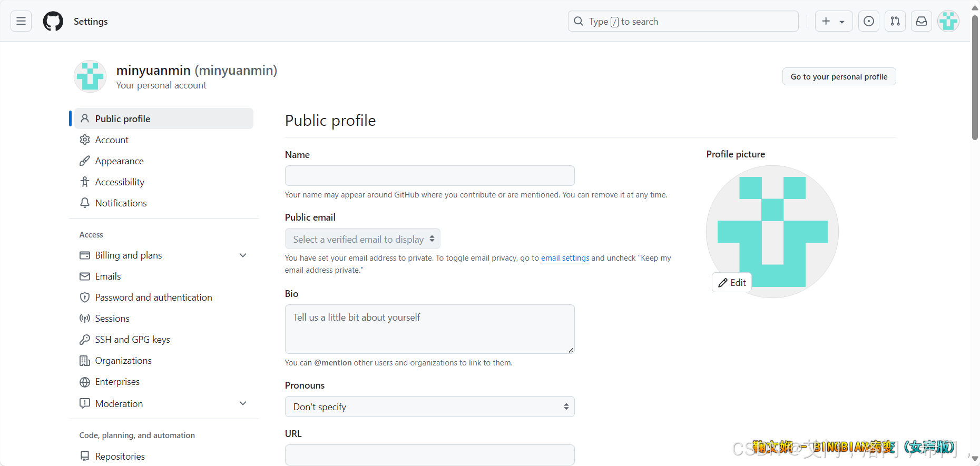
Task: Click the user avatar in top bar
Action: [948, 21]
